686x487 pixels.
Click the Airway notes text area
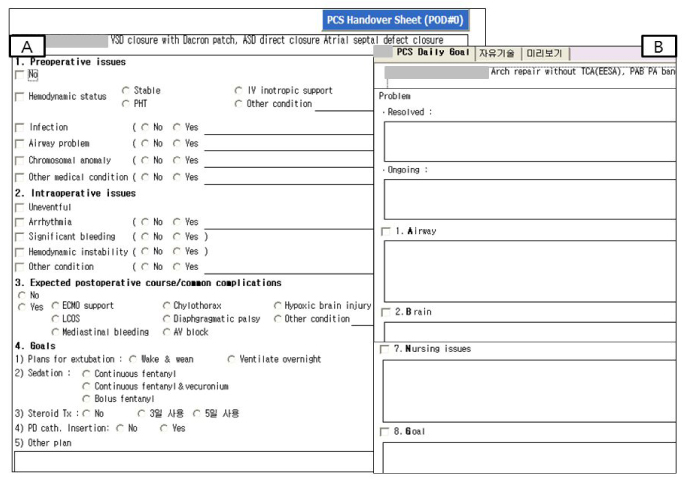[530, 271]
